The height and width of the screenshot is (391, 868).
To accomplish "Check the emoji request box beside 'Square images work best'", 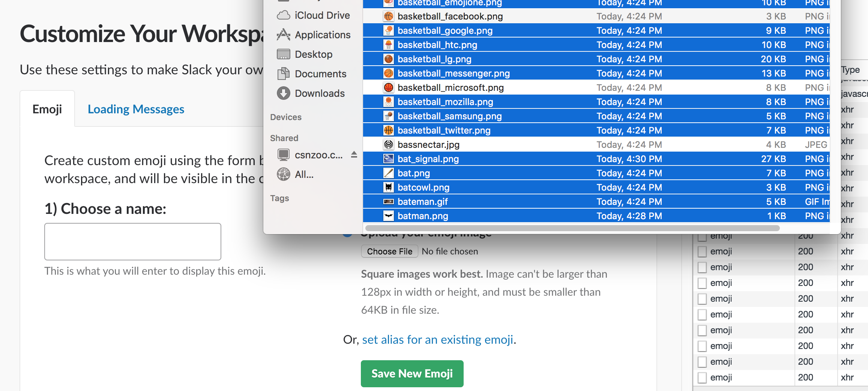I will (x=702, y=268).
